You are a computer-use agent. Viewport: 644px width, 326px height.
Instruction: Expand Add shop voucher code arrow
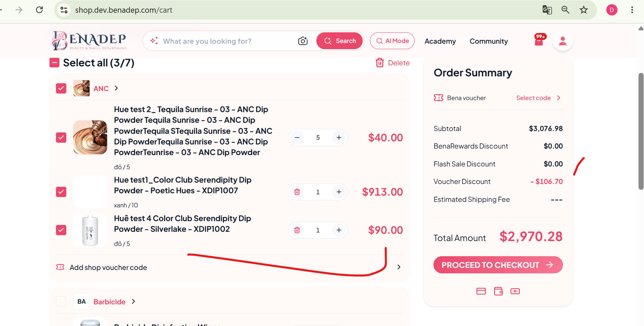(399, 267)
